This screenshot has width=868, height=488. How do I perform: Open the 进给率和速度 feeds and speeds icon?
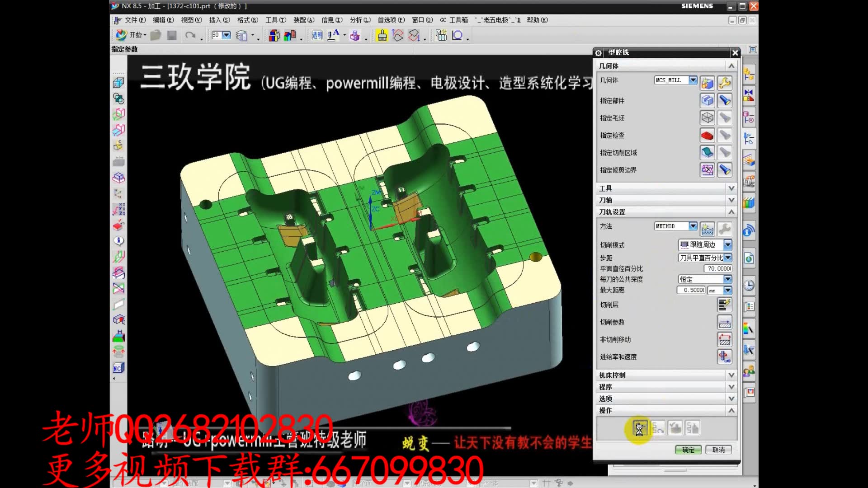[724, 357]
